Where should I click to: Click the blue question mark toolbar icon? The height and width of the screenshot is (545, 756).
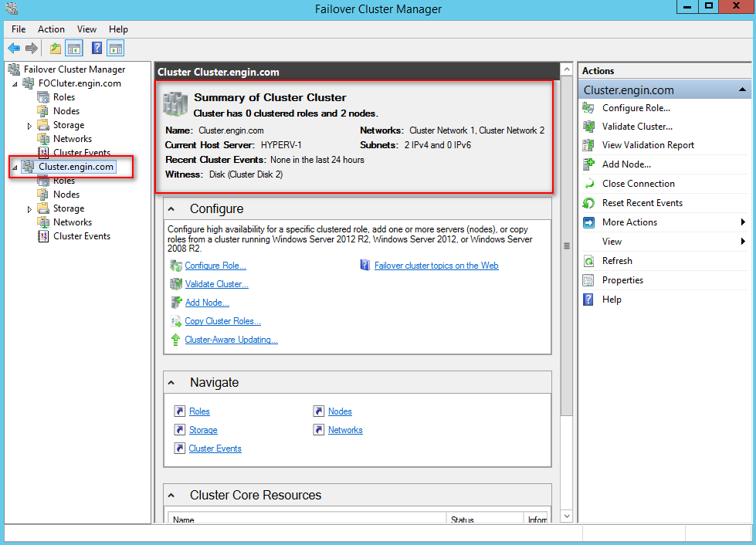click(97, 48)
